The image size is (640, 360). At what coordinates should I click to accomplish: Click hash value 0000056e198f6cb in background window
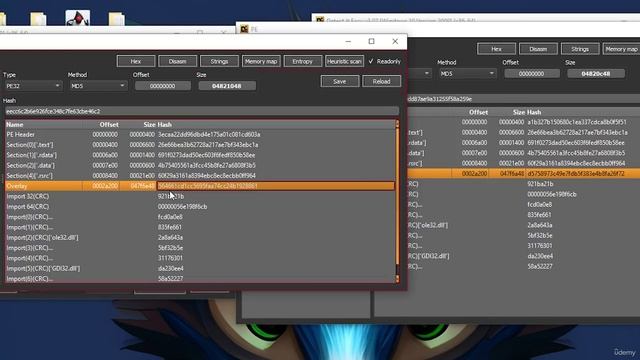[552, 194]
